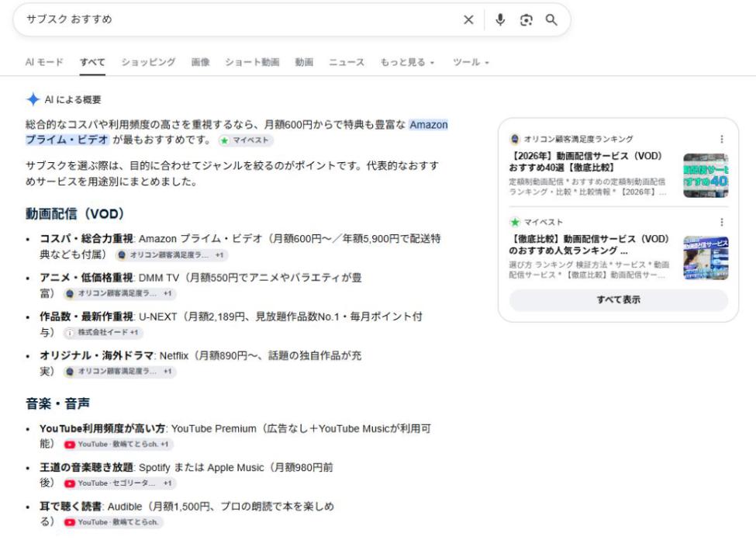
Task: Click the すべて表示 button
Action: (619, 299)
